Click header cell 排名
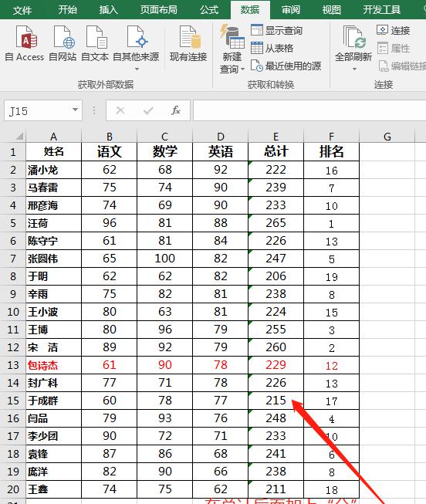 [x=332, y=151]
